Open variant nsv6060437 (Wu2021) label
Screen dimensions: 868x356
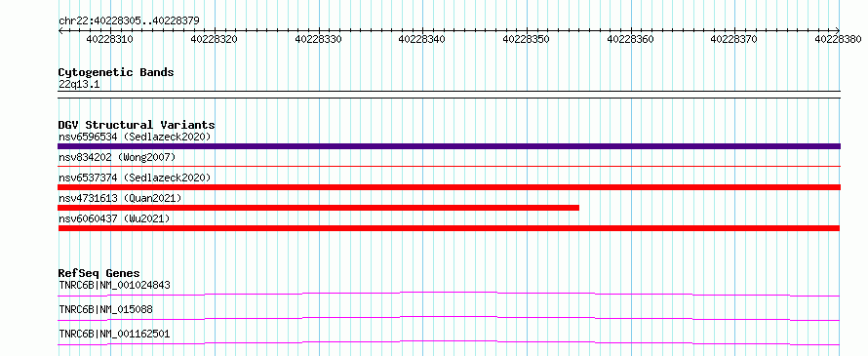114,218
